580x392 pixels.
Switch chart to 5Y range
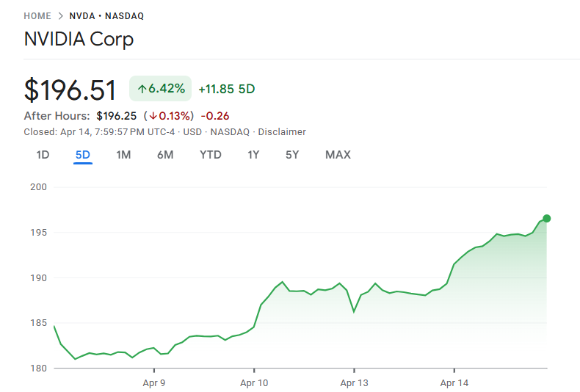point(292,155)
